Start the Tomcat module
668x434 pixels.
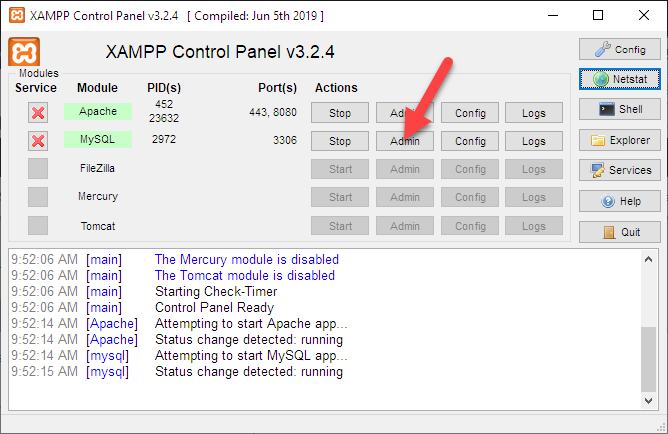click(x=340, y=226)
